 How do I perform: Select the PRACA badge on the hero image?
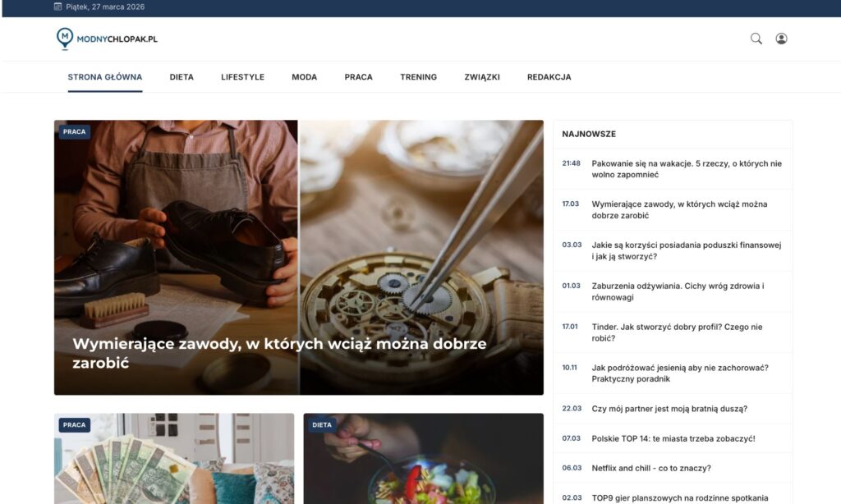coord(75,132)
